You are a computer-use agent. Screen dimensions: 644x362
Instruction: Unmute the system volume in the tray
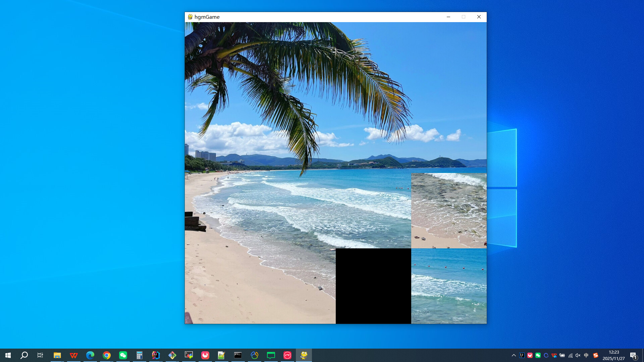(x=578, y=355)
